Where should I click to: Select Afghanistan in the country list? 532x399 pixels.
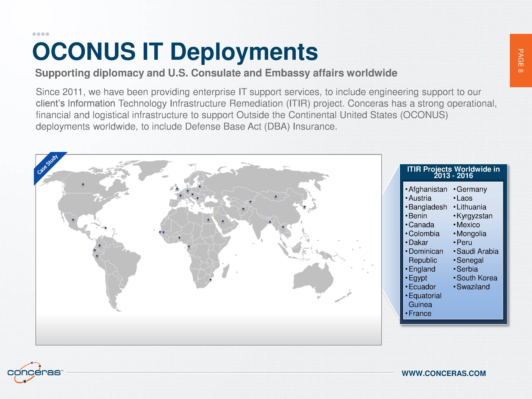[x=428, y=189]
